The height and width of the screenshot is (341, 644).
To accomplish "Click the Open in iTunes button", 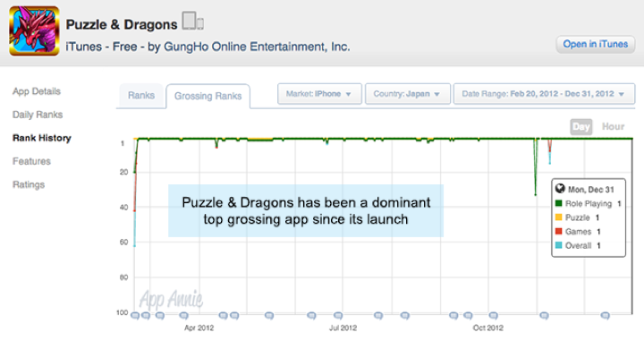I will pos(595,45).
